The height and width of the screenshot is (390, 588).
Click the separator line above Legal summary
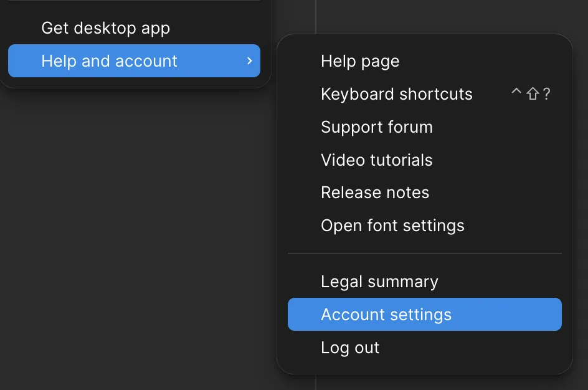pyautogui.click(x=424, y=254)
